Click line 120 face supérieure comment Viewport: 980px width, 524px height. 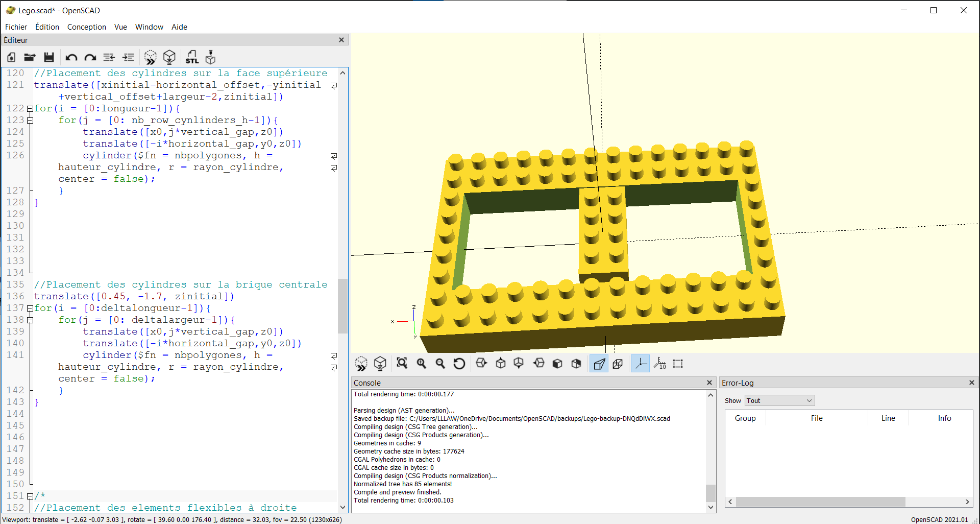coord(180,74)
